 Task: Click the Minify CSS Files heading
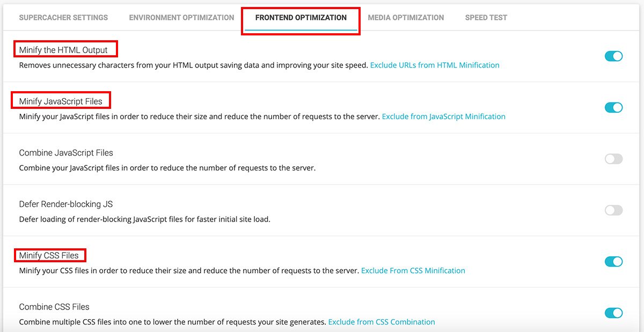pyautogui.click(x=48, y=255)
